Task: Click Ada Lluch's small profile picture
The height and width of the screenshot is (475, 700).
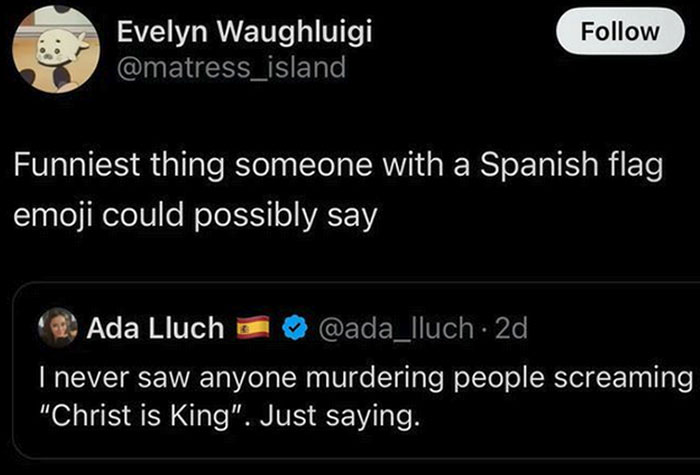Action: pyautogui.click(x=57, y=327)
